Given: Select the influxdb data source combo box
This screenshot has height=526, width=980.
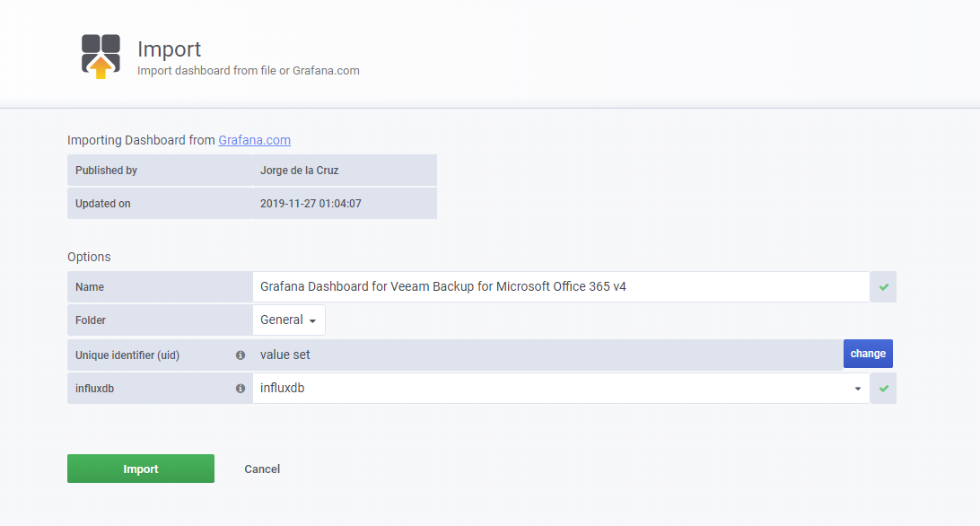Looking at the screenshot, I should pyautogui.click(x=561, y=389).
